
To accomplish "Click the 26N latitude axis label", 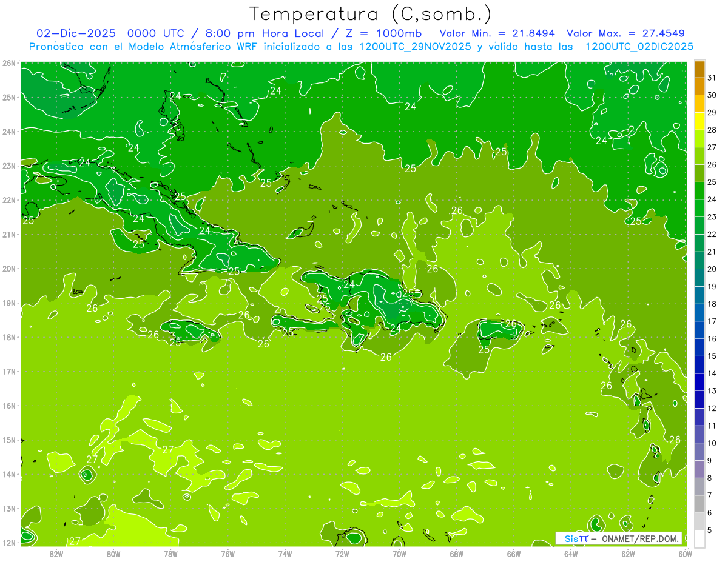I will pyautogui.click(x=9, y=63).
